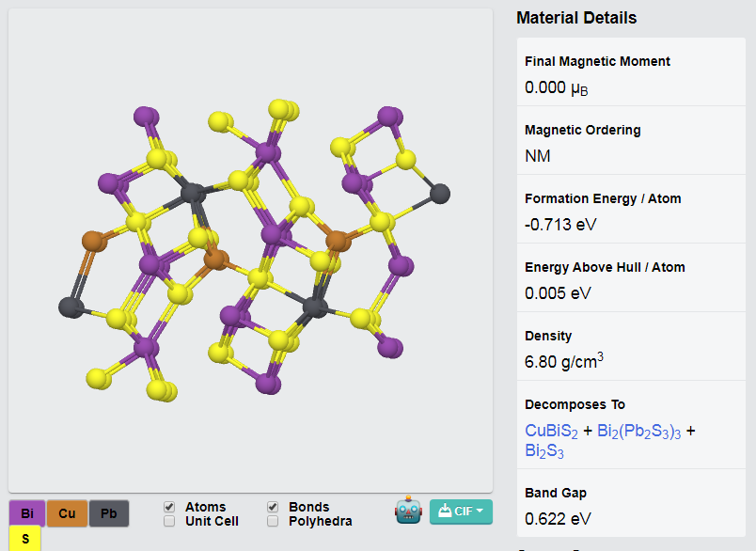Select the yellow S element swatch
The image size is (756, 551).
tap(25, 539)
